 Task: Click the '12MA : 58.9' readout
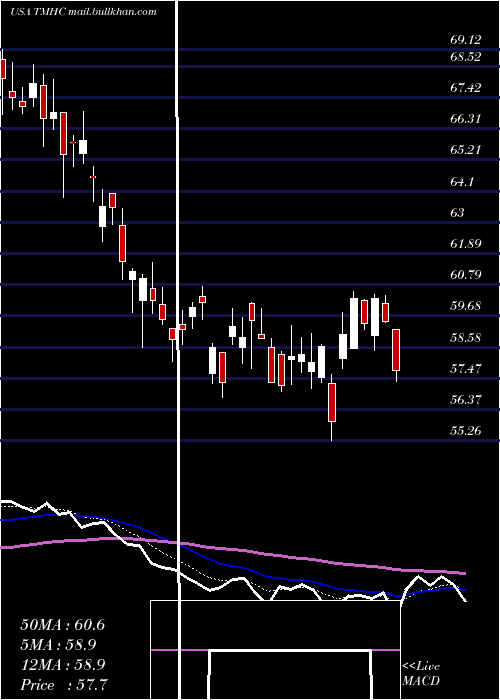tap(63, 665)
